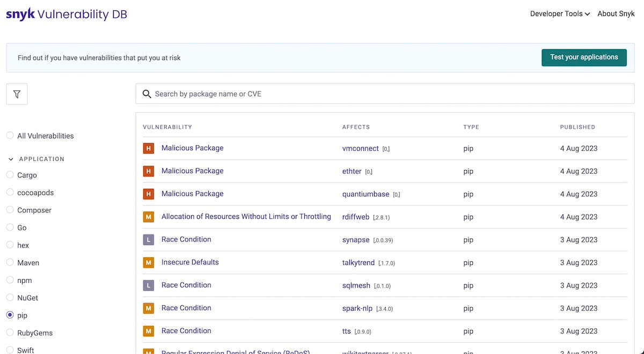Image resolution: width=644 pixels, height=354 pixels.
Task: Open the spark-nlp package link
Action: coord(357,308)
